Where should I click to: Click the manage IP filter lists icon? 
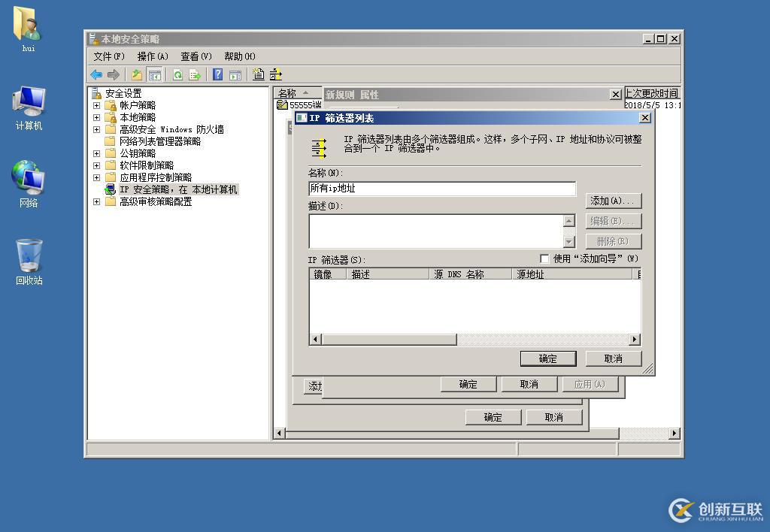click(x=276, y=74)
